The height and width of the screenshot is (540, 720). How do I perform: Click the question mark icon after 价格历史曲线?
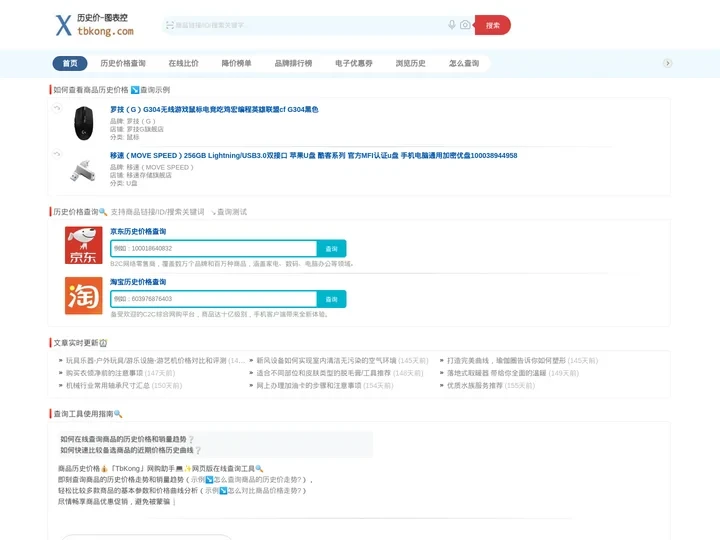click(198, 450)
